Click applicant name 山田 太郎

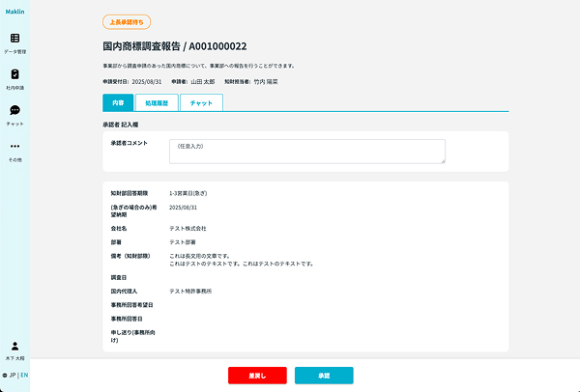tap(204, 82)
